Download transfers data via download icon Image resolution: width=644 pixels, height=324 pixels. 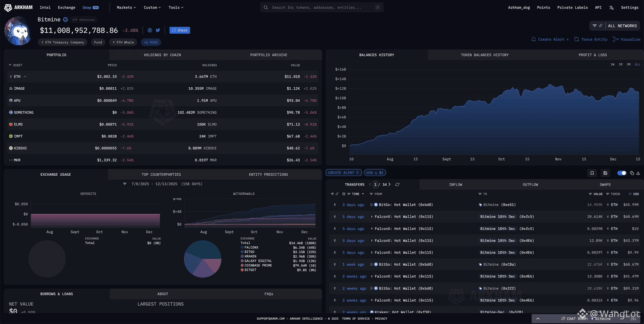pos(638,173)
